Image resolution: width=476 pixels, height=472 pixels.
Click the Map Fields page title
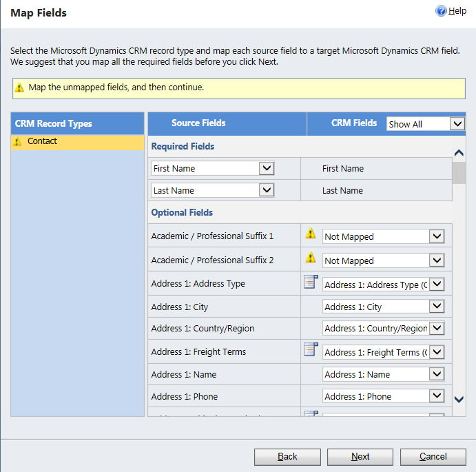[x=39, y=13]
